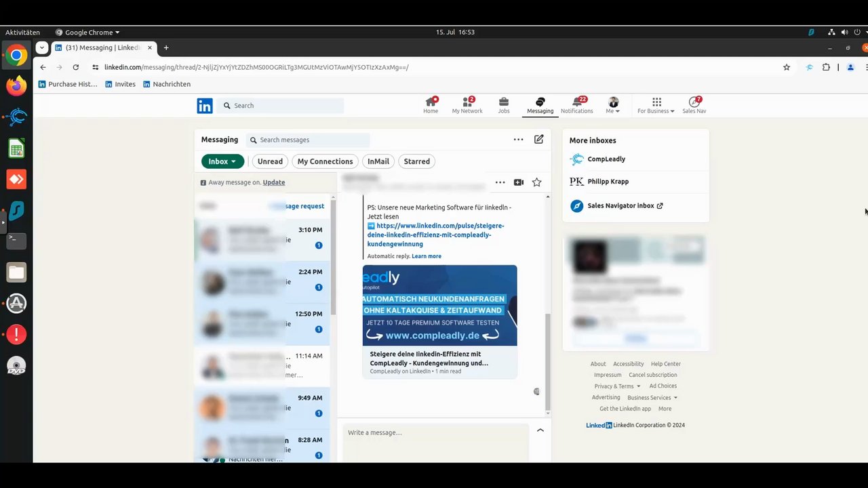The width and height of the screenshot is (868, 488).
Task: Open Nachrichten bookmark
Action: click(167, 84)
